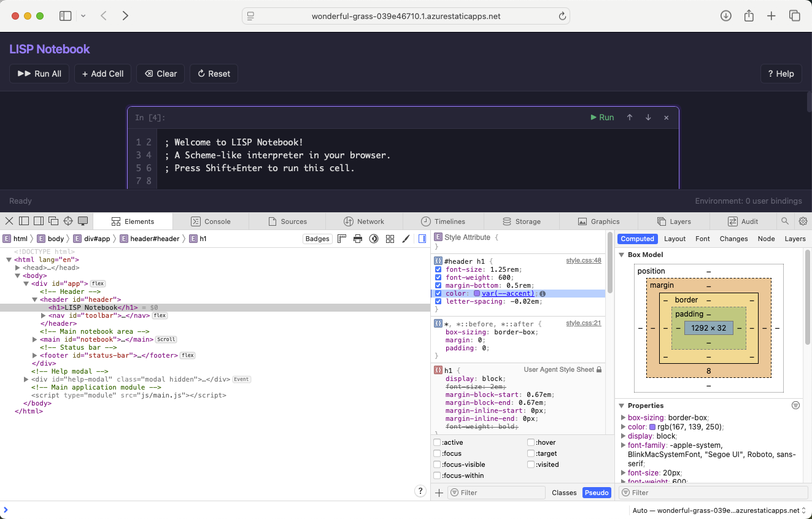The height and width of the screenshot is (519, 812).
Task: Delete the notebook cell with X icon
Action: click(x=667, y=118)
